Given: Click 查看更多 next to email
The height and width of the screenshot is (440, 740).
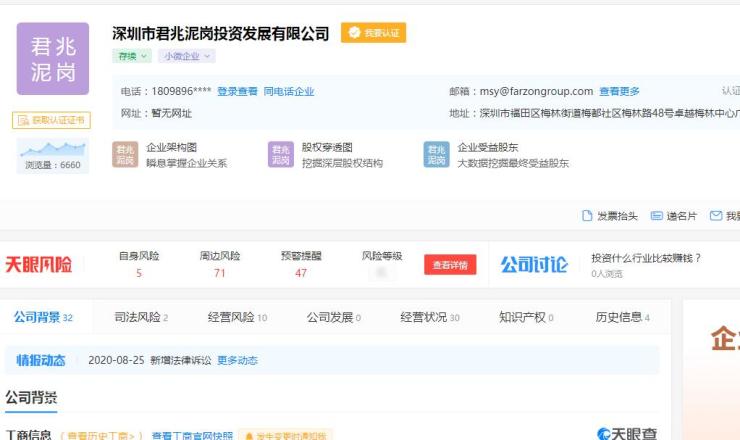Looking at the screenshot, I should pos(619,92).
